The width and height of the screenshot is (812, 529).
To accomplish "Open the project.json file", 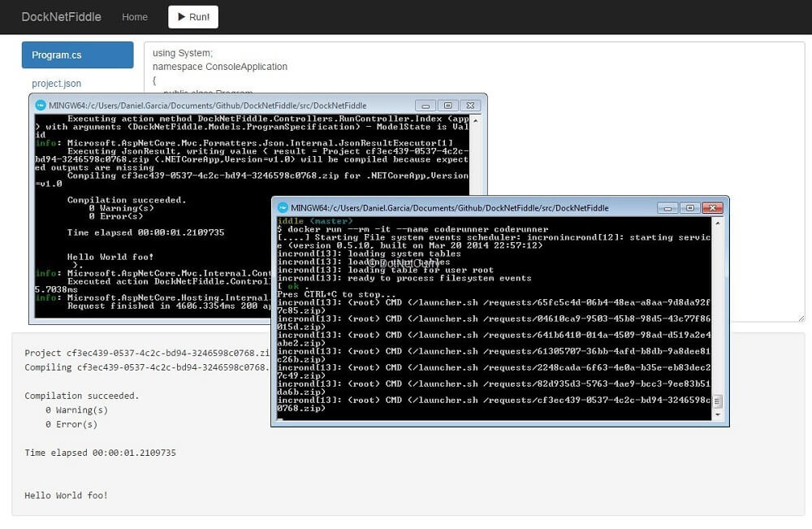I will [x=57, y=84].
